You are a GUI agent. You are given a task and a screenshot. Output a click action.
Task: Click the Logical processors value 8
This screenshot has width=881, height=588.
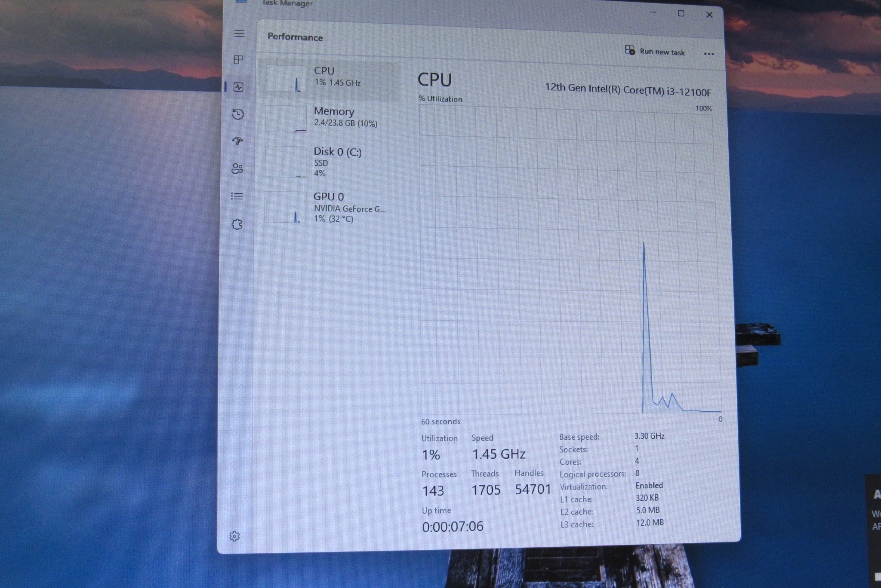click(637, 473)
